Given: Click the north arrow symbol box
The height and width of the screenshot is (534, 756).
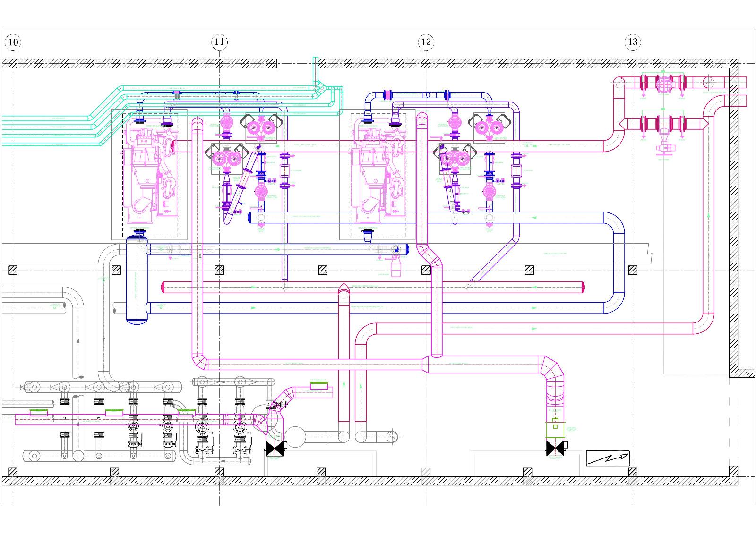Looking at the screenshot, I should (608, 458).
